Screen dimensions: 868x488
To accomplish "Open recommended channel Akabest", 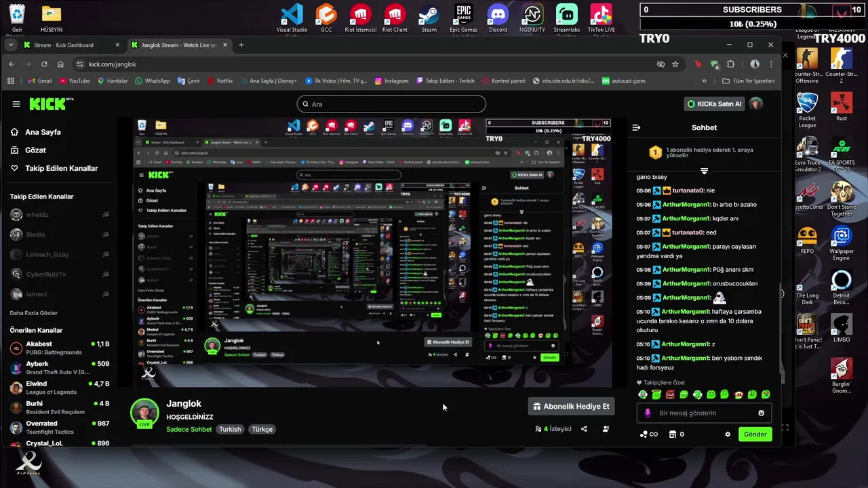I will (x=60, y=348).
